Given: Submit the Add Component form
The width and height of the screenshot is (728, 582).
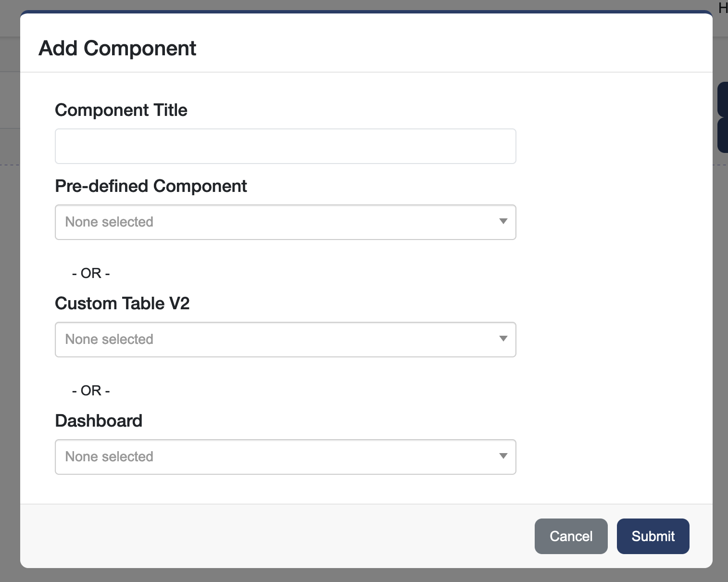Looking at the screenshot, I should click(653, 536).
